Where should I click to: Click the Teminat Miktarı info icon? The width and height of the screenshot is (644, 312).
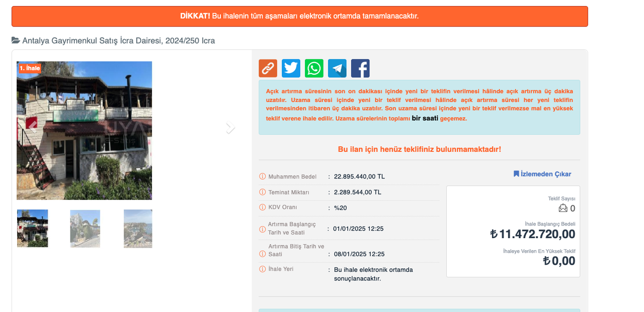pos(262,192)
